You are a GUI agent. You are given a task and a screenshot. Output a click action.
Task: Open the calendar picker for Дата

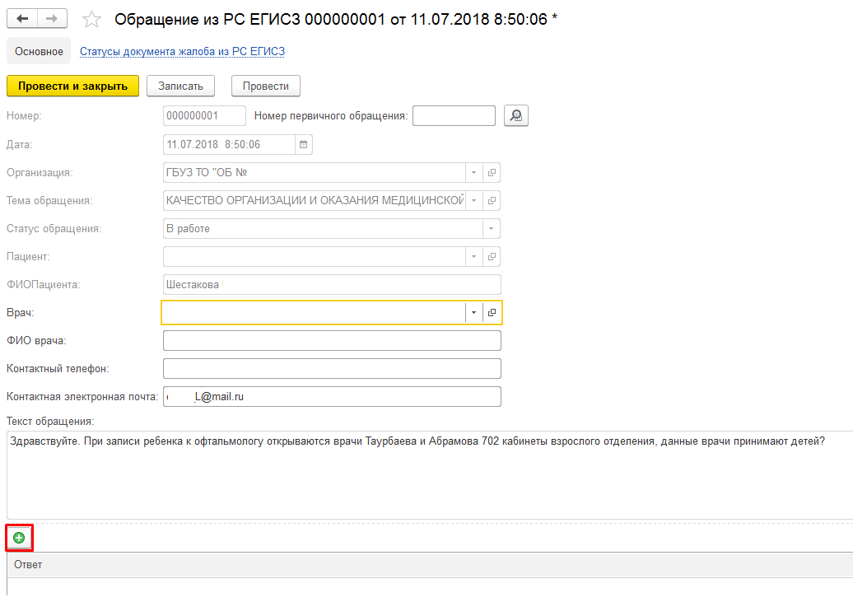pos(303,145)
